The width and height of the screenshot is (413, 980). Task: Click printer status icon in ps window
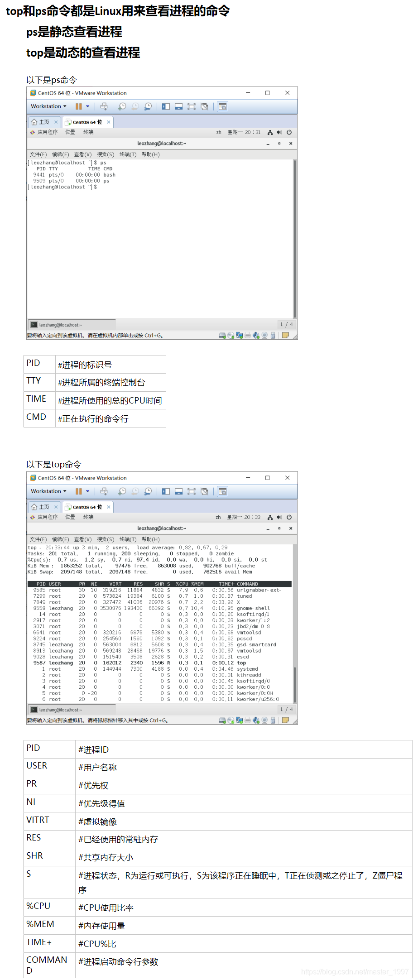(248, 336)
